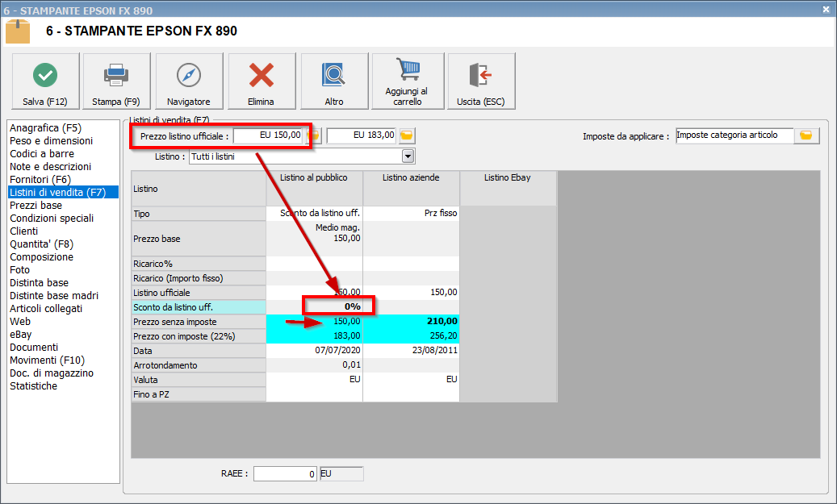The width and height of the screenshot is (837, 504).
Task: Open Quantita' (F8) section
Action: coord(42,244)
